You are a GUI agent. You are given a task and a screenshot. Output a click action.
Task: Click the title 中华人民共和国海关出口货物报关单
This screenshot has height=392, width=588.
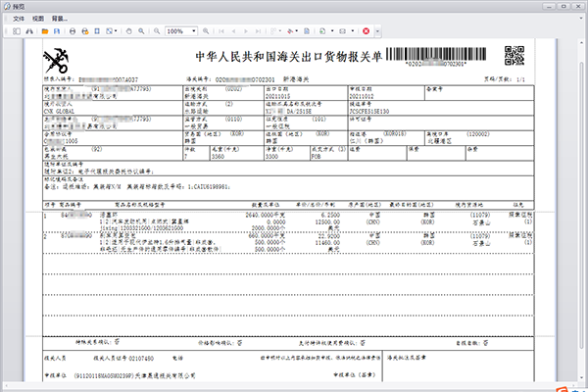pyautogui.click(x=288, y=57)
